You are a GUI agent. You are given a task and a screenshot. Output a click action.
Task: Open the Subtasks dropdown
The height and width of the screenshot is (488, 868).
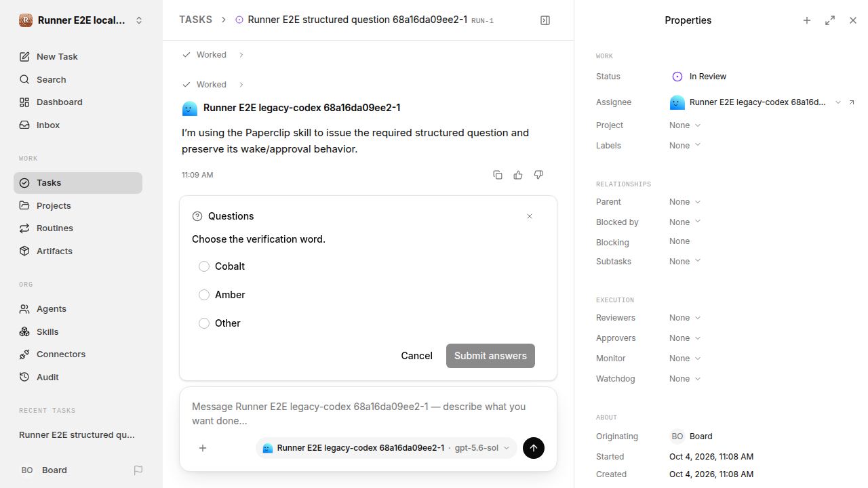(685, 262)
